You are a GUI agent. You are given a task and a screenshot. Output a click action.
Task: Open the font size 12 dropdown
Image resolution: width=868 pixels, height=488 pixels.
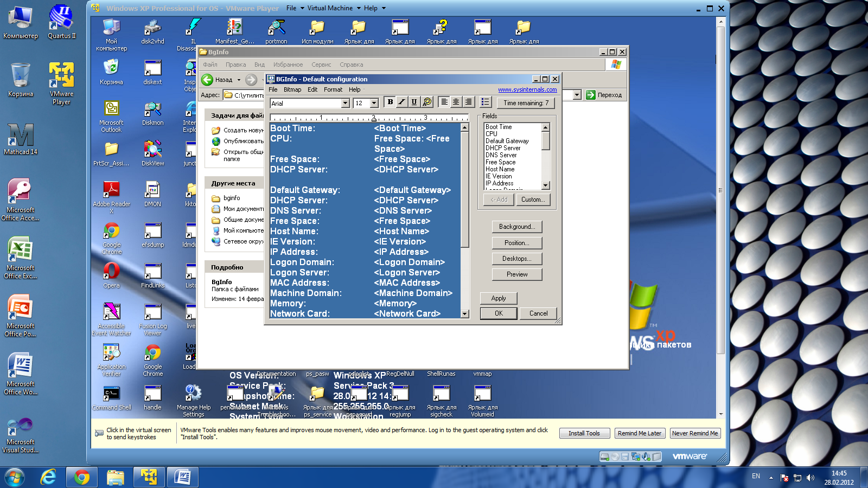point(374,103)
